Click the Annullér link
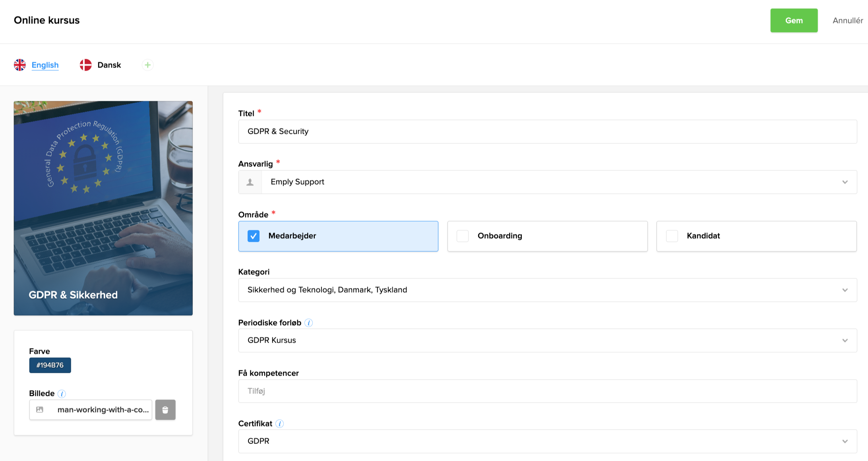868x461 pixels. (x=847, y=21)
